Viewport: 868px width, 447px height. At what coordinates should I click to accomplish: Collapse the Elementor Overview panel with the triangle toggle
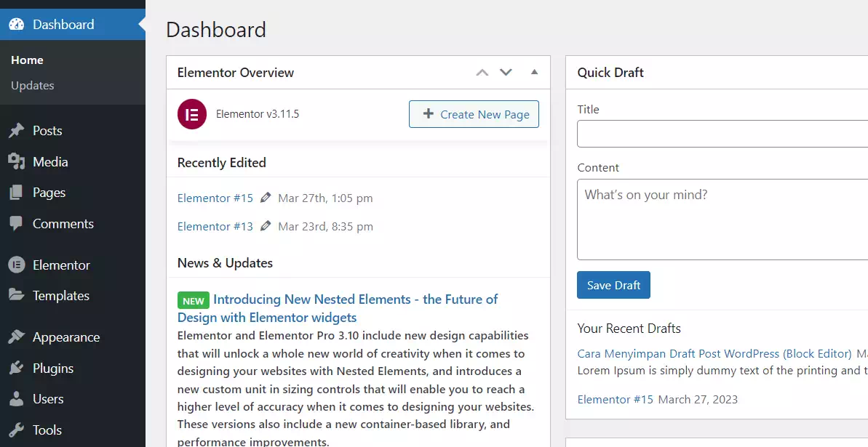[534, 72]
